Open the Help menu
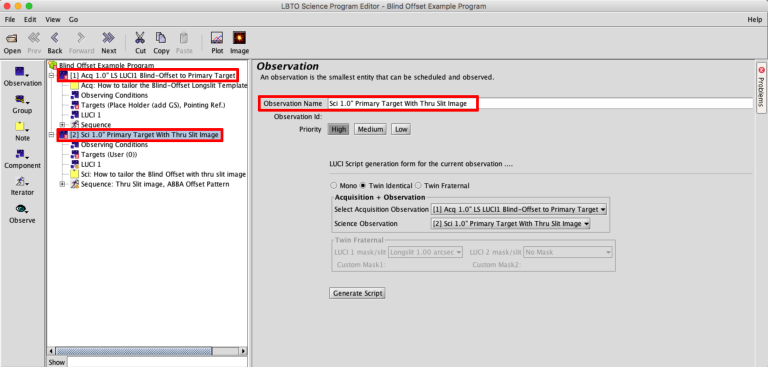The height and width of the screenshot is (367, 768). [754, 20]
